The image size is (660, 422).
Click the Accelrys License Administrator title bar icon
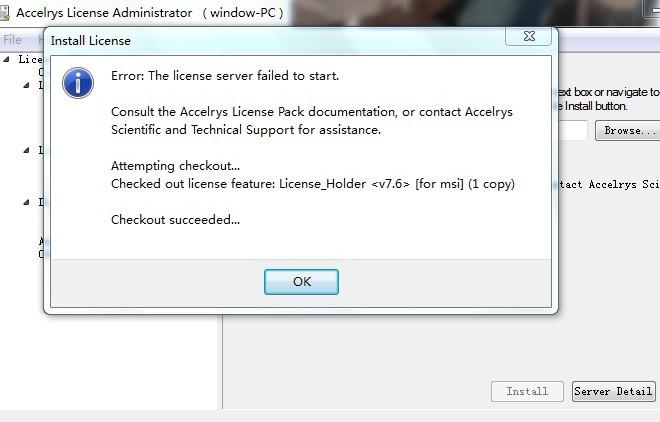pos(5,12)
